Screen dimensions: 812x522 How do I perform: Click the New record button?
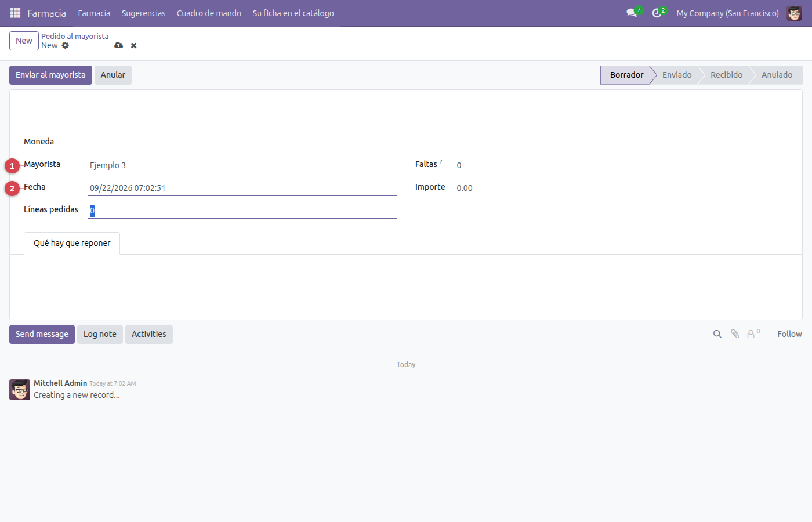click(24, 41)
